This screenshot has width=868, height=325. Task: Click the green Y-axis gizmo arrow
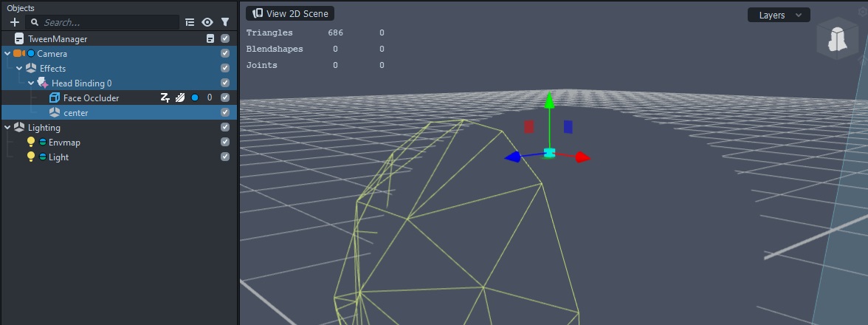[549, 100]
